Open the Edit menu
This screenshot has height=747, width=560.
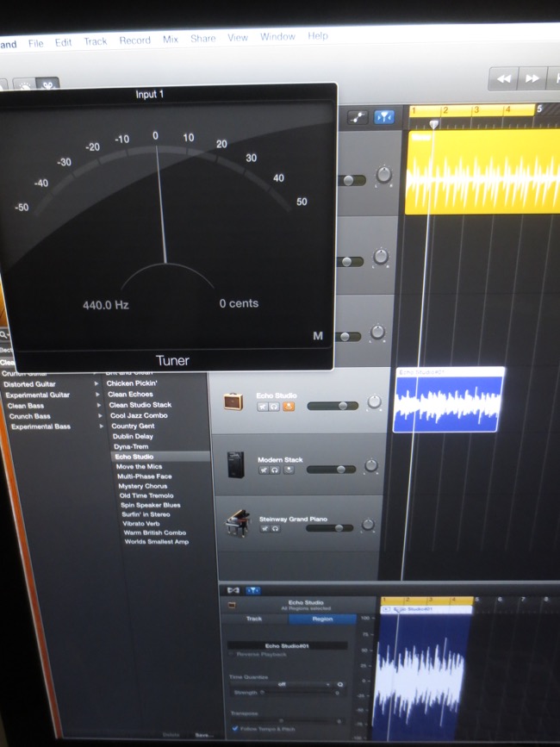pyautogui.click(x=63, y=42)
